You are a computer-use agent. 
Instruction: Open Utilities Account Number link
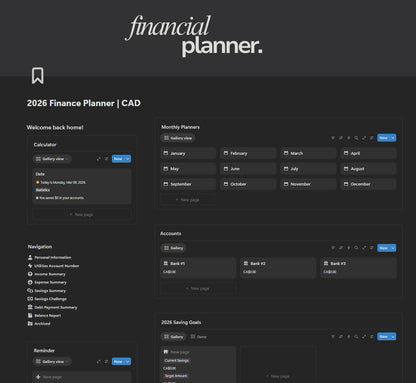53,266
